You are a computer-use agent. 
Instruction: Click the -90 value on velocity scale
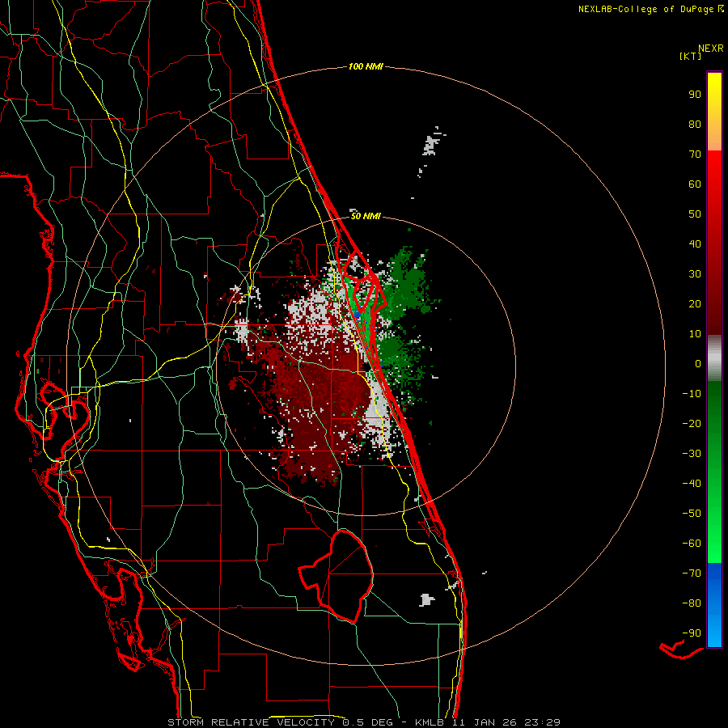692,633
